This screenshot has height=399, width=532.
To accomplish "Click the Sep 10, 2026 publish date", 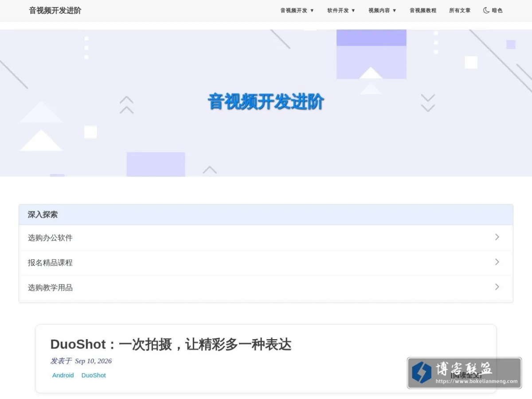I will tap(93, 361).
